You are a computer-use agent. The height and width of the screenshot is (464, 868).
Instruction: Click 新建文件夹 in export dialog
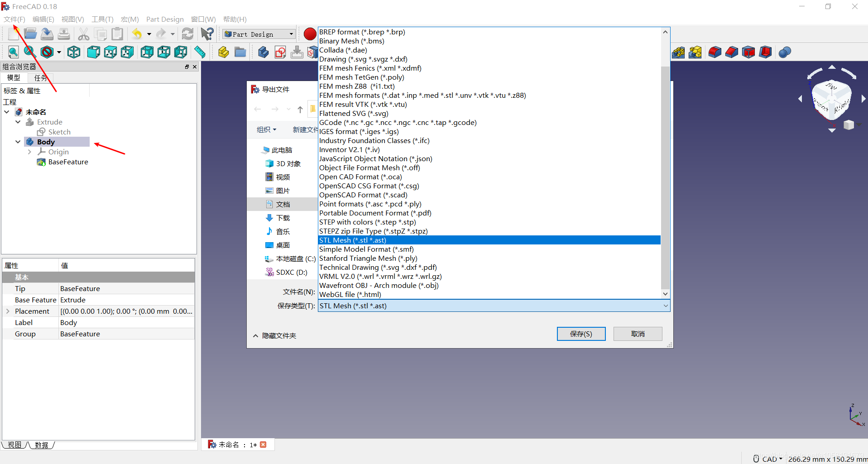pyautogui.click(x=305, y=129)
